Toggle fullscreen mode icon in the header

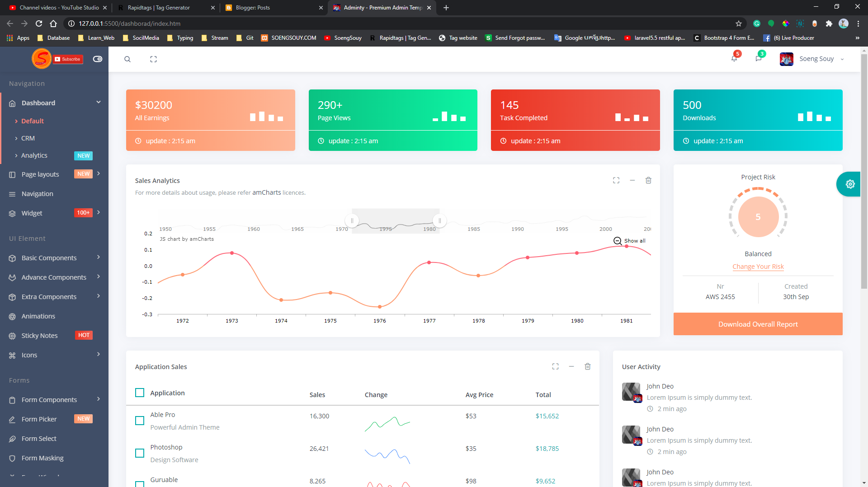(153, 59)
